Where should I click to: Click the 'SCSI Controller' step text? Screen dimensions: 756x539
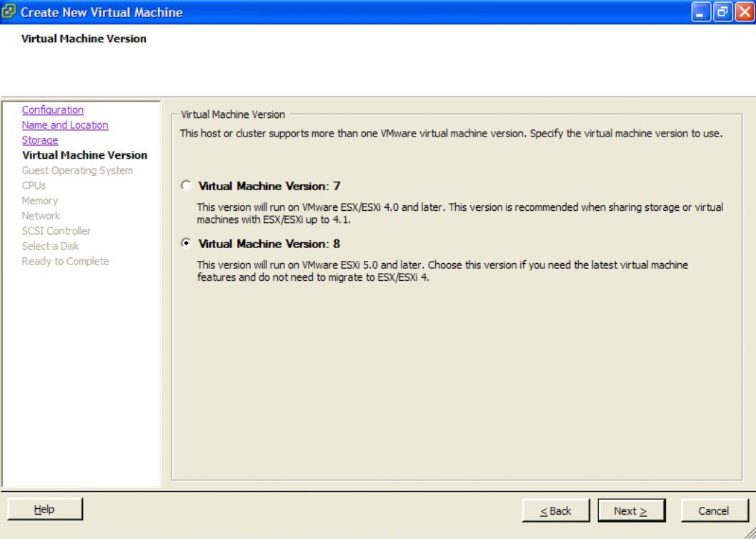point(56,231)
